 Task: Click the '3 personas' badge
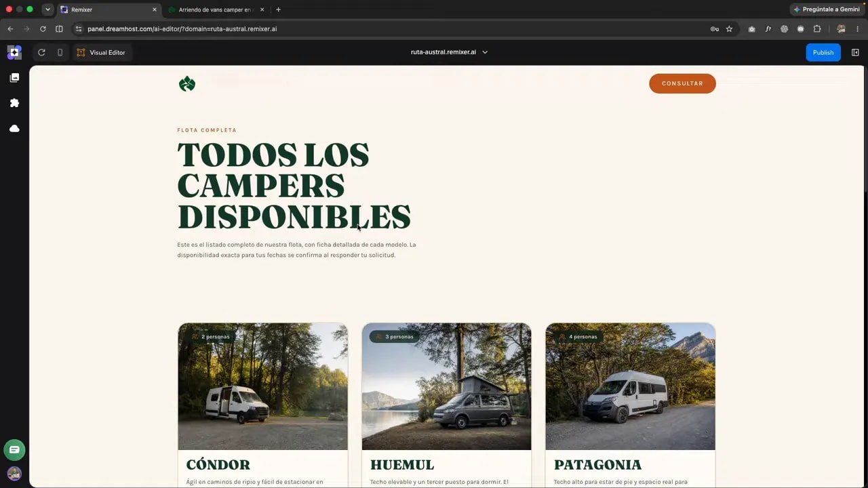coord(395,337)
